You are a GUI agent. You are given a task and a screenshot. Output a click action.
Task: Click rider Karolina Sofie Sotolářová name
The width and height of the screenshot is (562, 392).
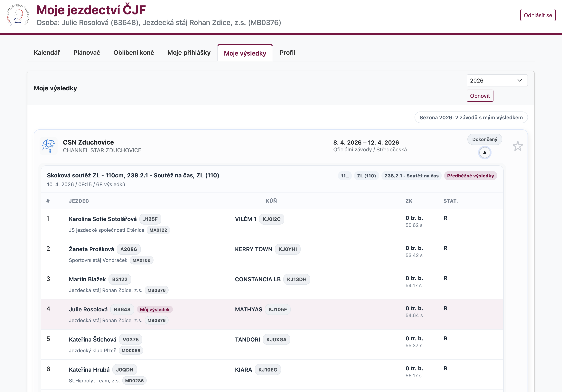103,219
